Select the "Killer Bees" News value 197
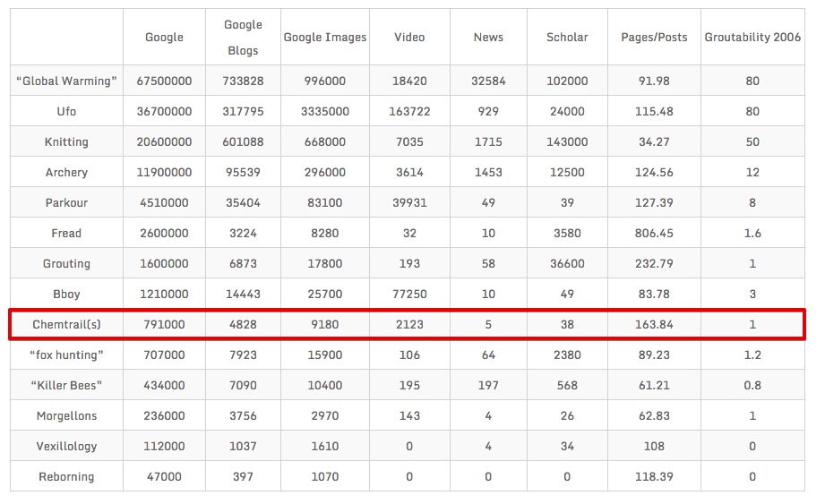The width and height of the screenshot is (825, 504). pyautogui.click(x=488, y=386)
